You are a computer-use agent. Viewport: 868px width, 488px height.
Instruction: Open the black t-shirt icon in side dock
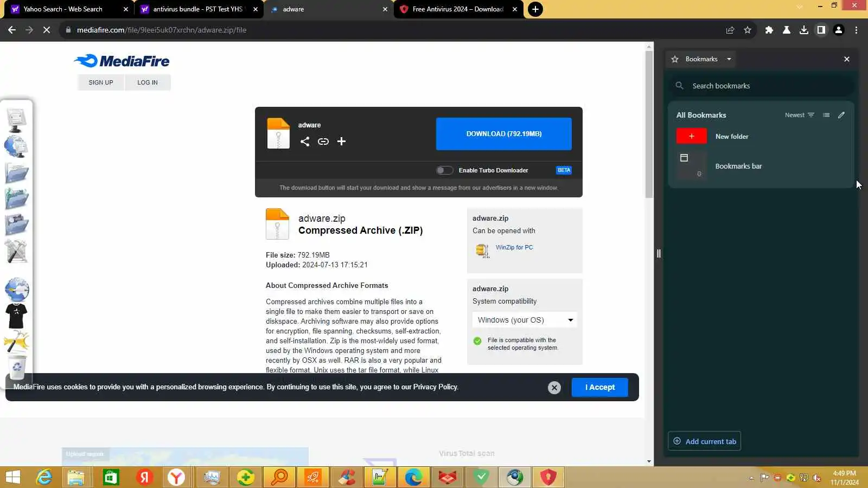[x=16, y=316]
